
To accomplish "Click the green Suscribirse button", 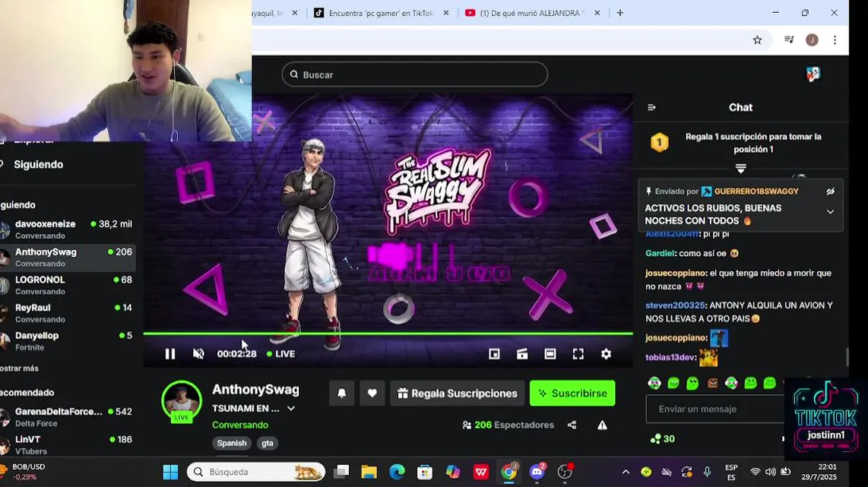I will pos(572,393).
